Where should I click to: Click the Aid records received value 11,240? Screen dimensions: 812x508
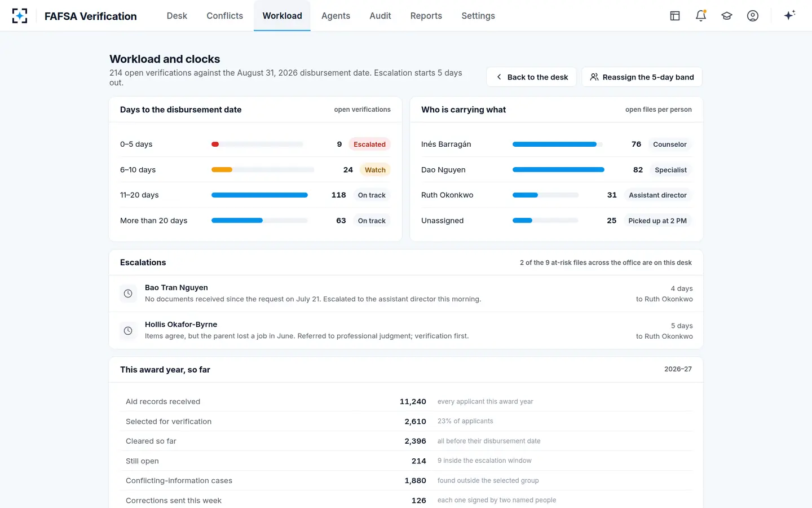click(413, 402)
